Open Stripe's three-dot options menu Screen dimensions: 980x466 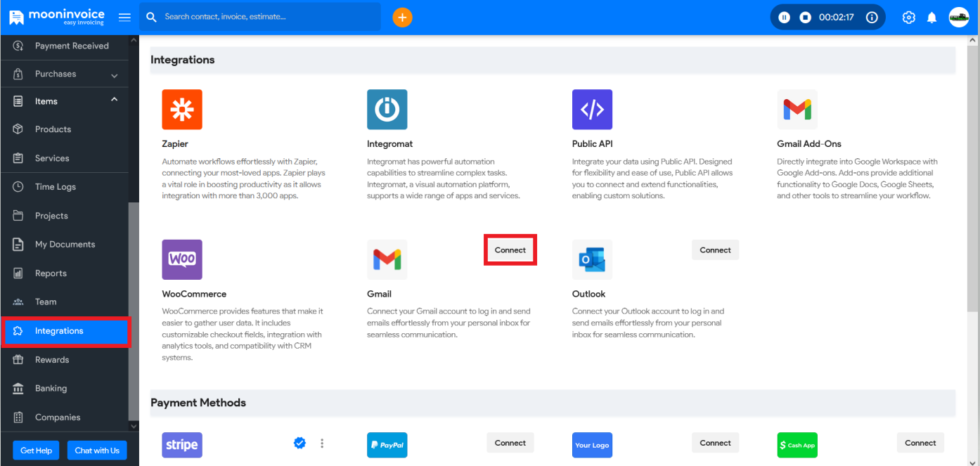click(322, 443)
